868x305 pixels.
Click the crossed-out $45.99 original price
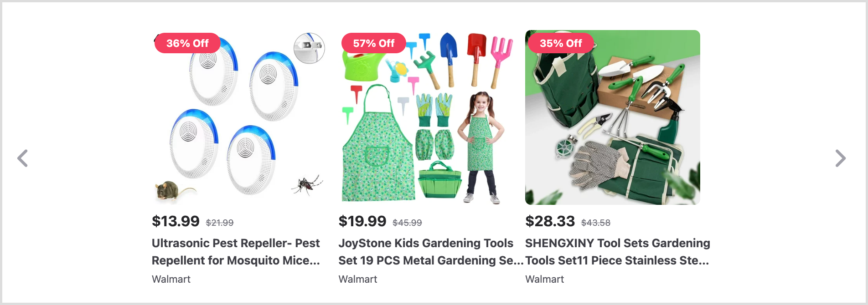[x=407, y=223]
